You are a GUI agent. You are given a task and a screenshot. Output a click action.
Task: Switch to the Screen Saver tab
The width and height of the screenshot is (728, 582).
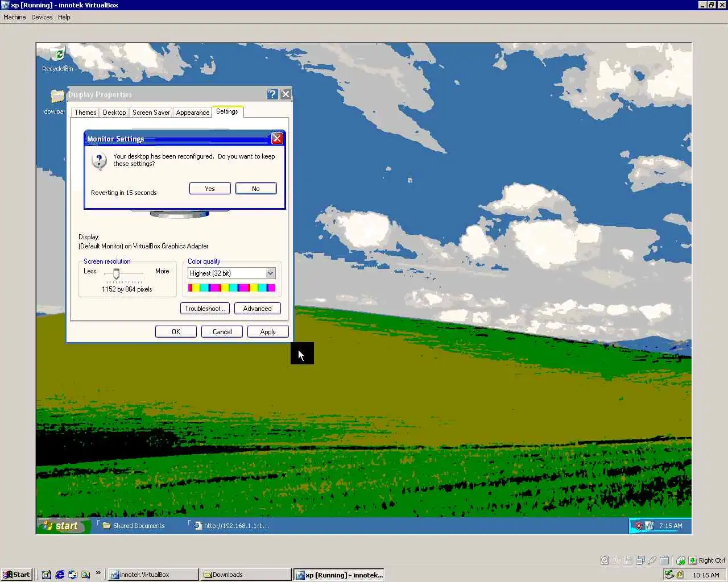point(151,113)
